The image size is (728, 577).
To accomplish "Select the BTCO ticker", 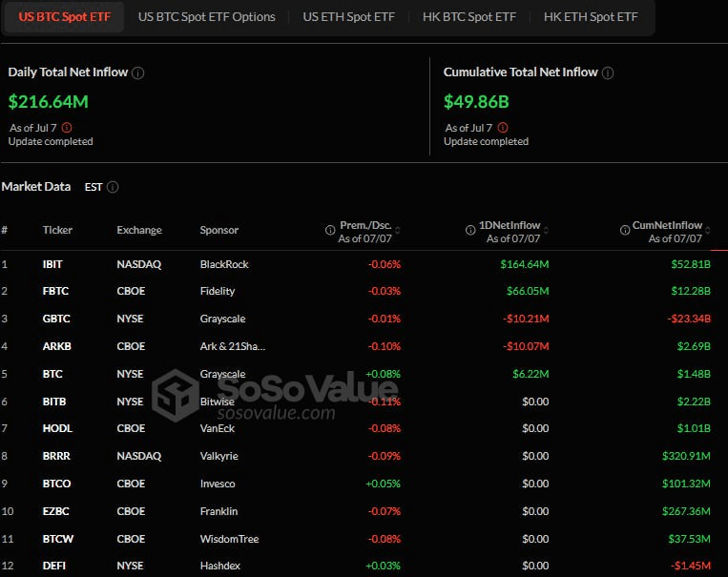I will click(x=56, y=484).
